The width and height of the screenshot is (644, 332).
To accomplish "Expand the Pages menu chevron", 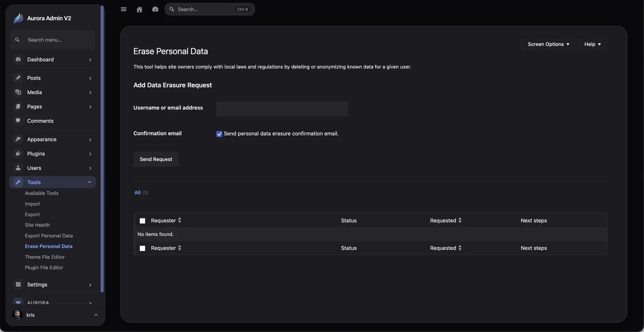I will click(90, 107).
